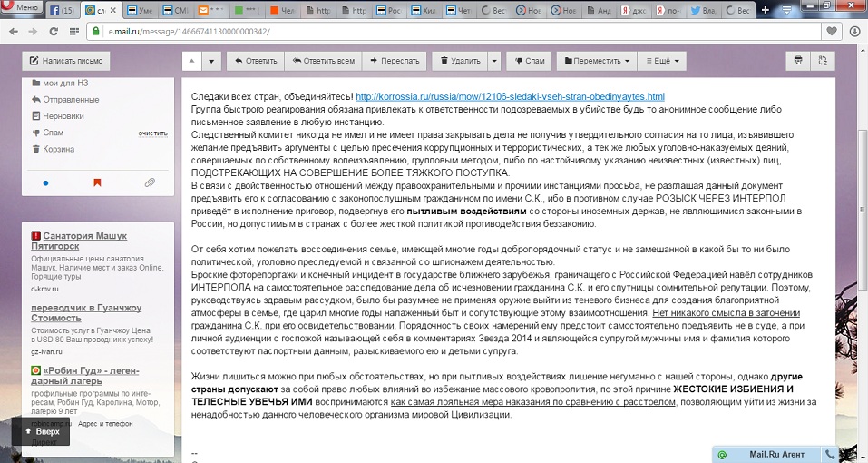Open the Переместить dropdown
Screen dimensions: 868x463
tap(597, 61)
